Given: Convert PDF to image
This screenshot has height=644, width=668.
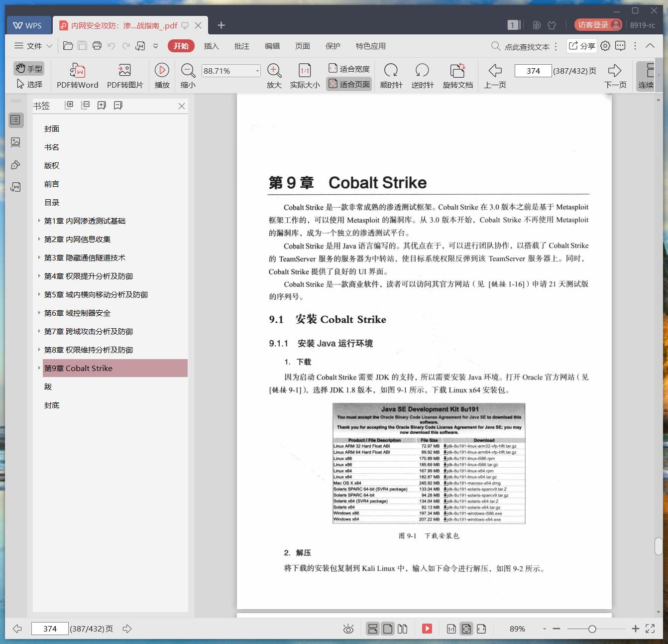Looking at the screenshot, I should [124, 76].
